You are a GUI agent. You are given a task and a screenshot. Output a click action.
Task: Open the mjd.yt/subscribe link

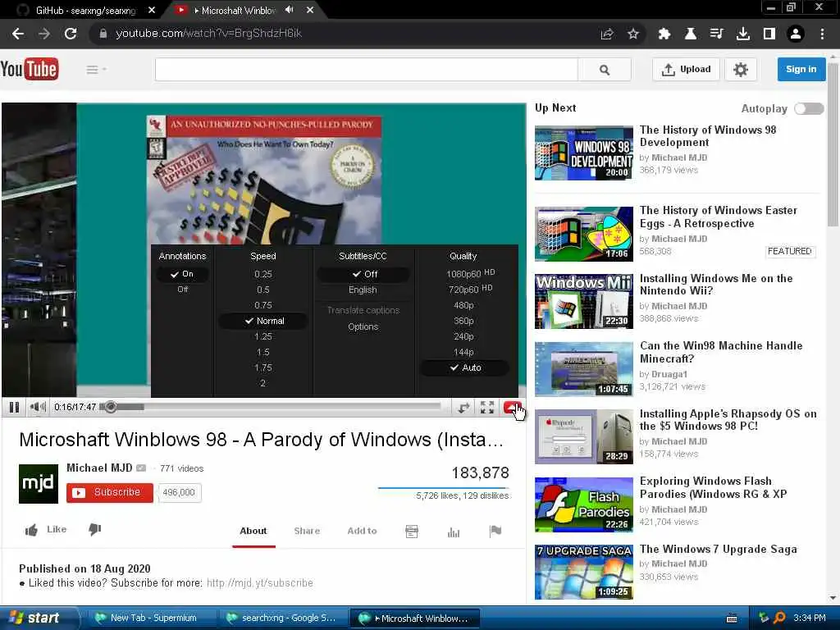coord(260,583)
